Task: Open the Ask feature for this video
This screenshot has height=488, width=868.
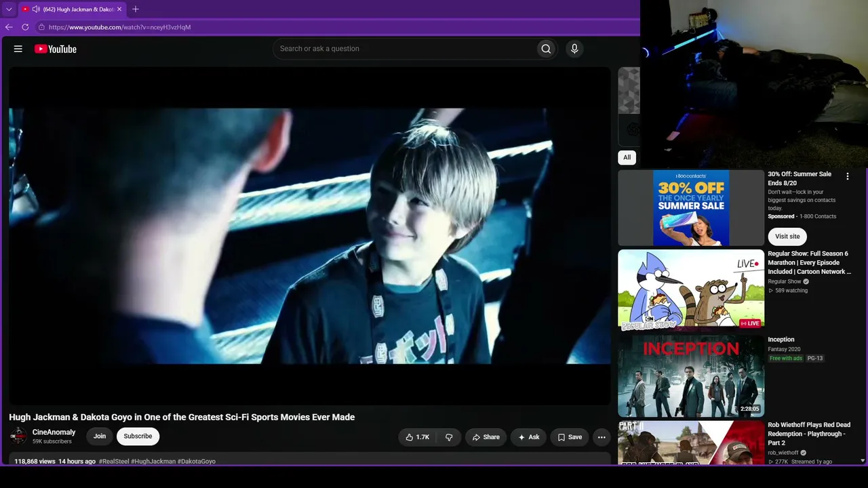Action: pos(528,437)
